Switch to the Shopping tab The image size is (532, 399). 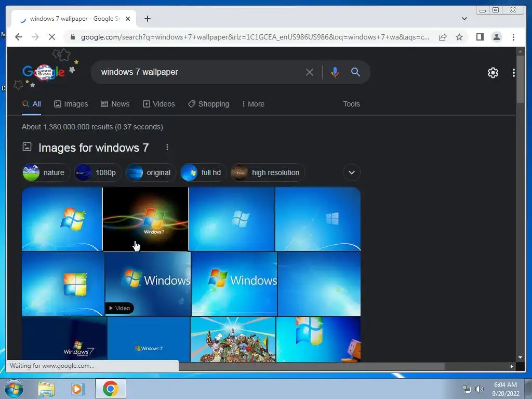[x=209, y=104]
